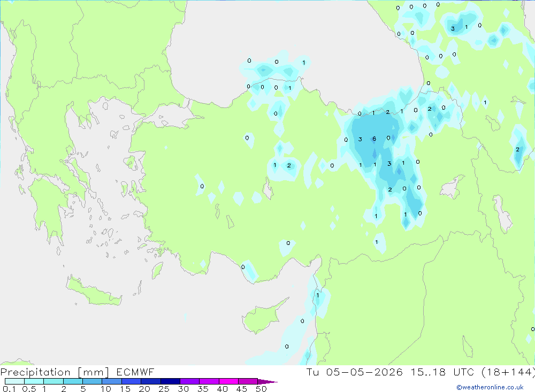
Task: Pick the 15–20 mm legend color box
Action: pos(132,381)
